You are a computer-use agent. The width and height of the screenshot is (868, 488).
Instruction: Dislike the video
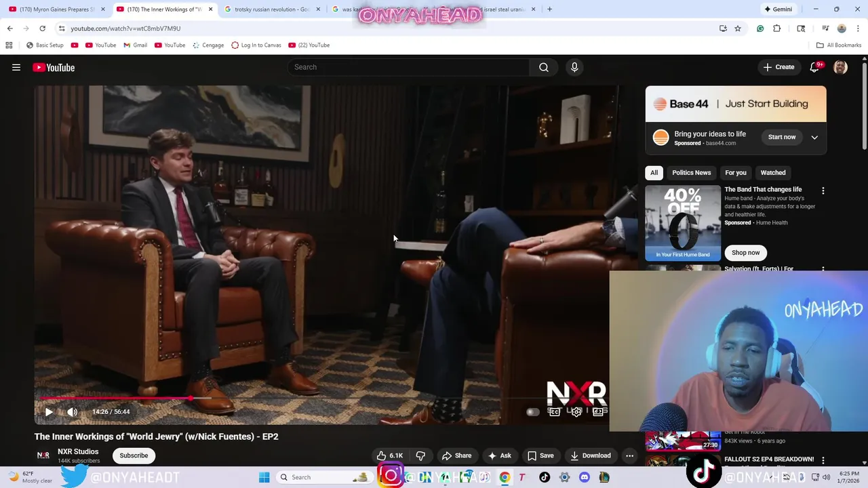pyautogui.click(x=420, y=455)
